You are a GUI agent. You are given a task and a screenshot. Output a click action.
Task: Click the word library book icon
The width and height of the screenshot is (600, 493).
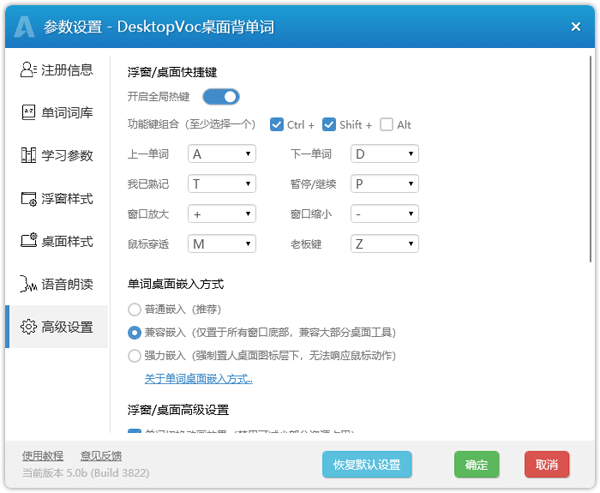28,113
